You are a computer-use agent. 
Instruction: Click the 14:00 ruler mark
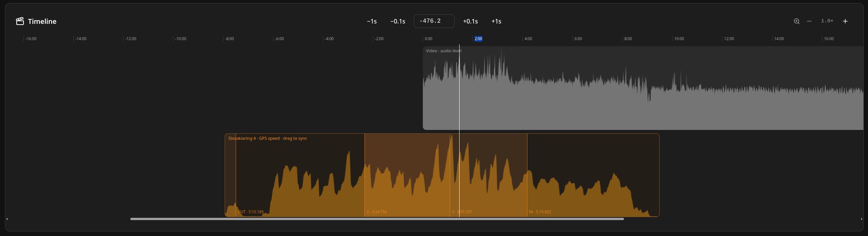tap(779, 39)
